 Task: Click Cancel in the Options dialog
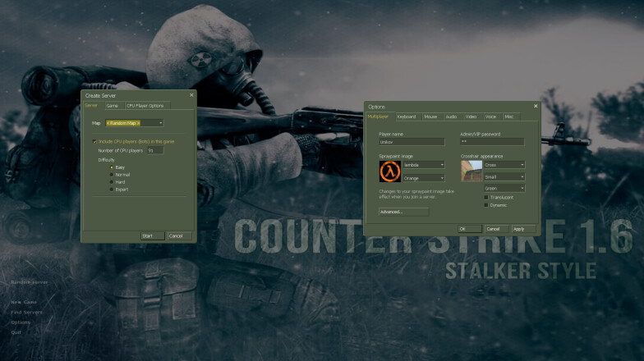(x=496, y=229)
